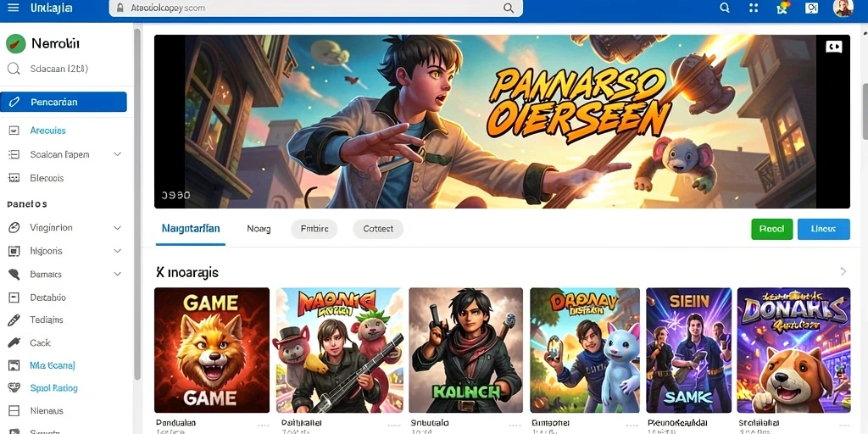Image resolution: width=868 pixels, height=434 pixels.
Task: Open the Kalnch game thumbnail
Action: click(x=466, y=350)
